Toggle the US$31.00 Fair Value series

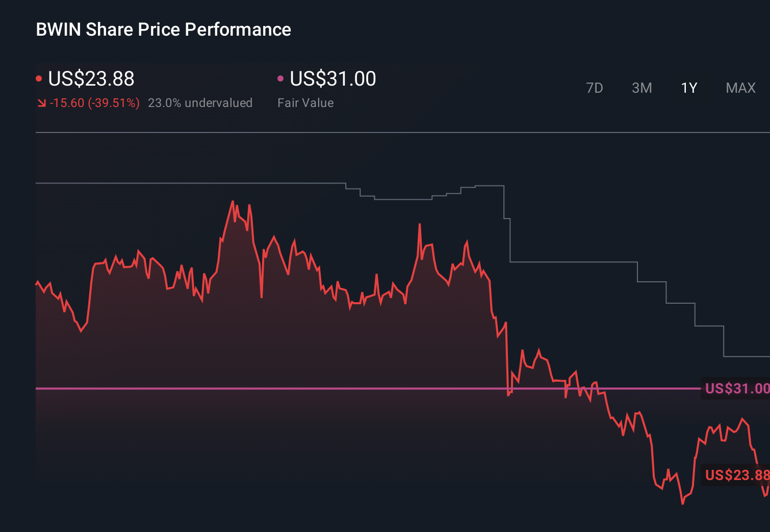[x=332, y=79]
